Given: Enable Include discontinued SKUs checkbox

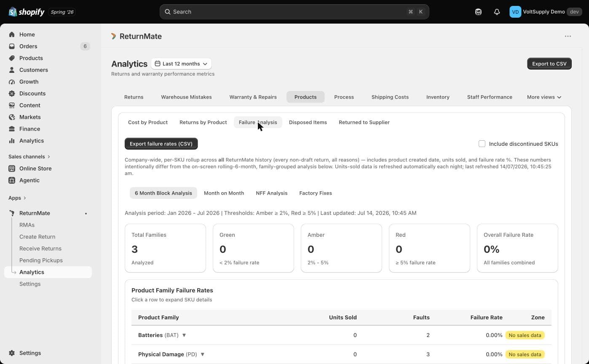Looking at the screenshot, I should tap(482, 144).
